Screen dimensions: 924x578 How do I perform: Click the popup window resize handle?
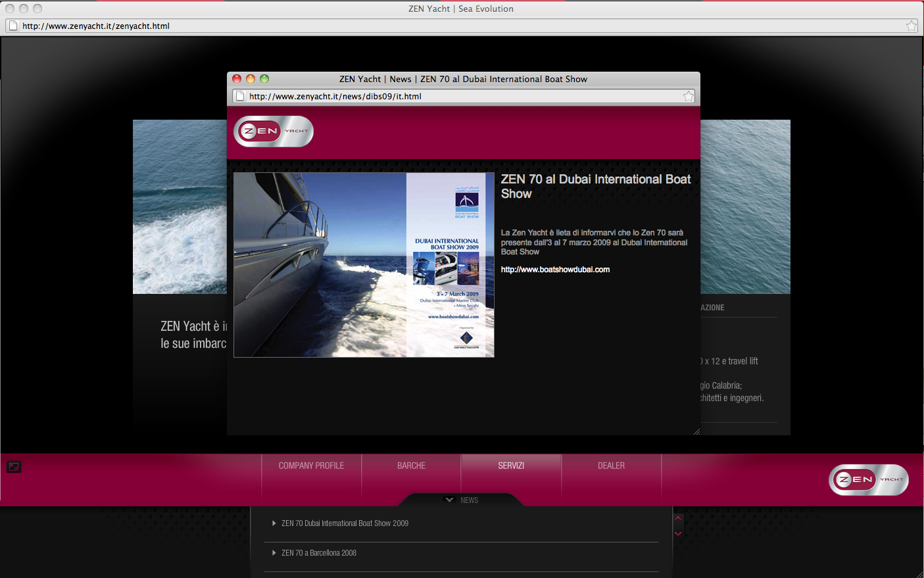(x=696, y=431)
